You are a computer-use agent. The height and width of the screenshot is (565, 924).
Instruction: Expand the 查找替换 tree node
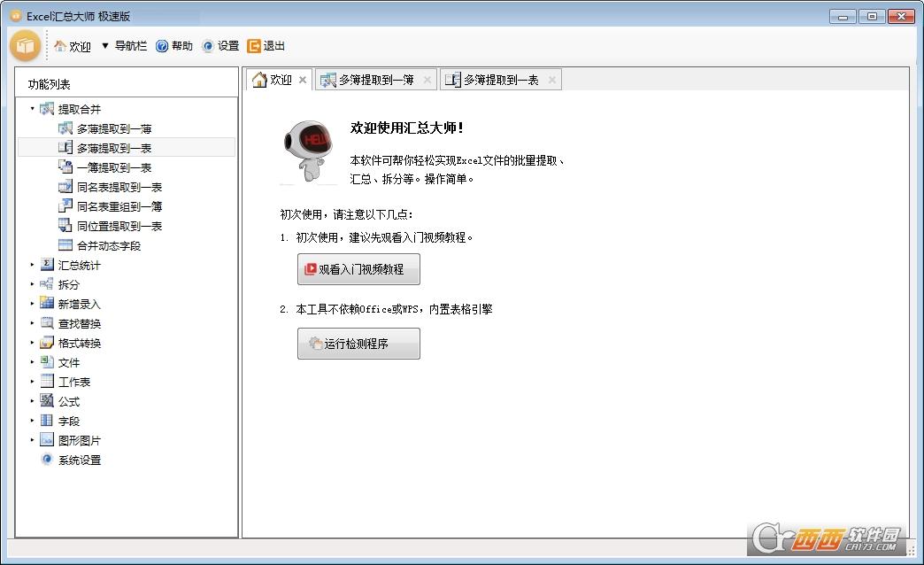(x=32, y=323)
